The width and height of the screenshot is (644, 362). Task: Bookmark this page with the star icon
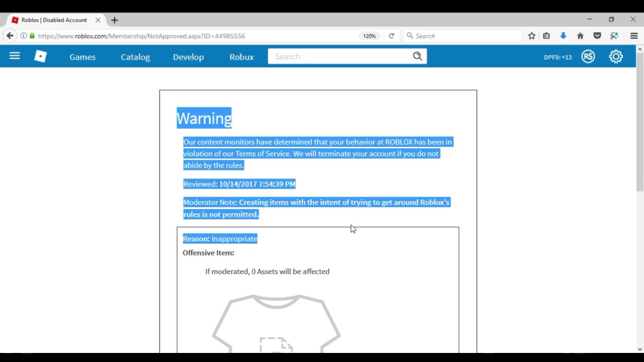click(x=532, y=36)
